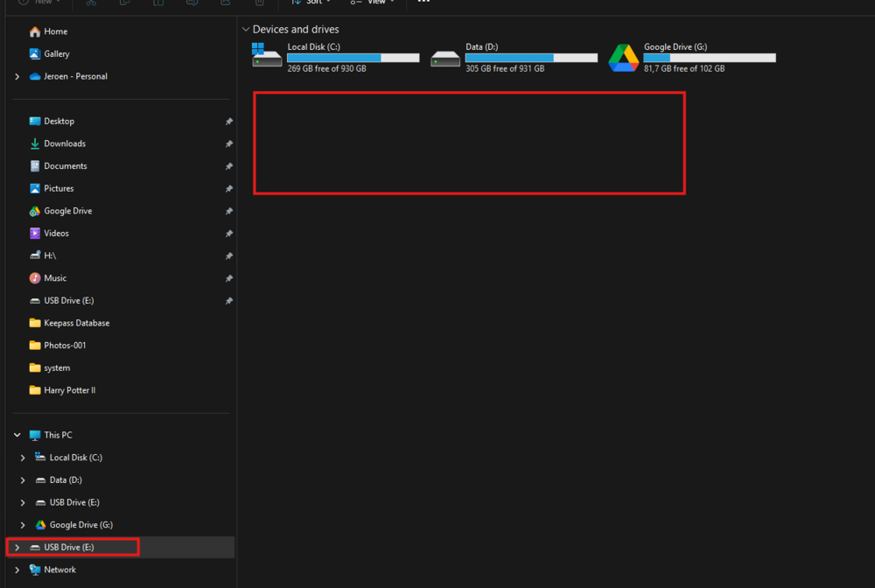Open the pinned H:\ drive shortcut

[x=42, y=255]
